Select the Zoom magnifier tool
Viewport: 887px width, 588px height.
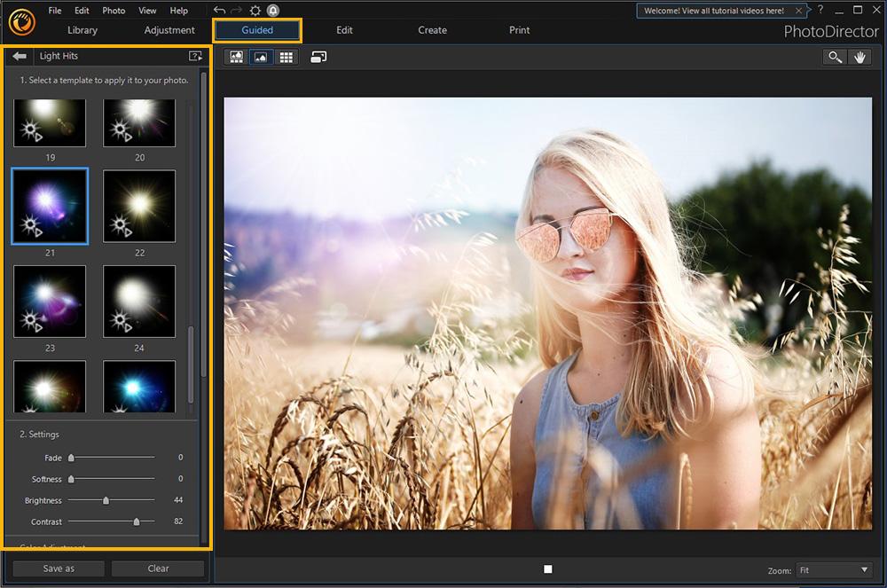834,57
